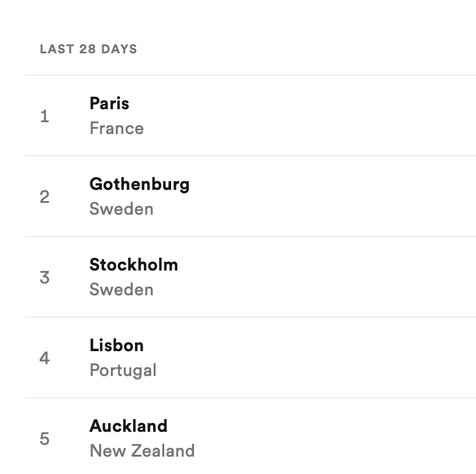Screen dimensions: 476x474
Task: Open the Auckland city entry
Action: (x=128, y=426)
